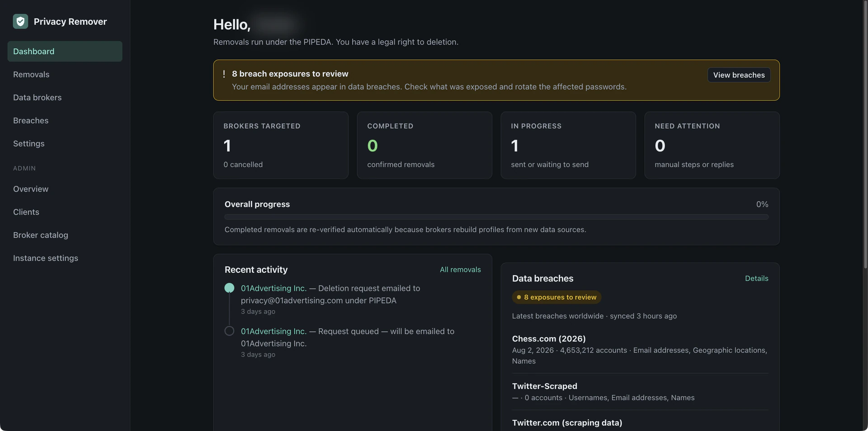Click the 0% overall progress value
The image size is (868, 431).
point(762,204)
